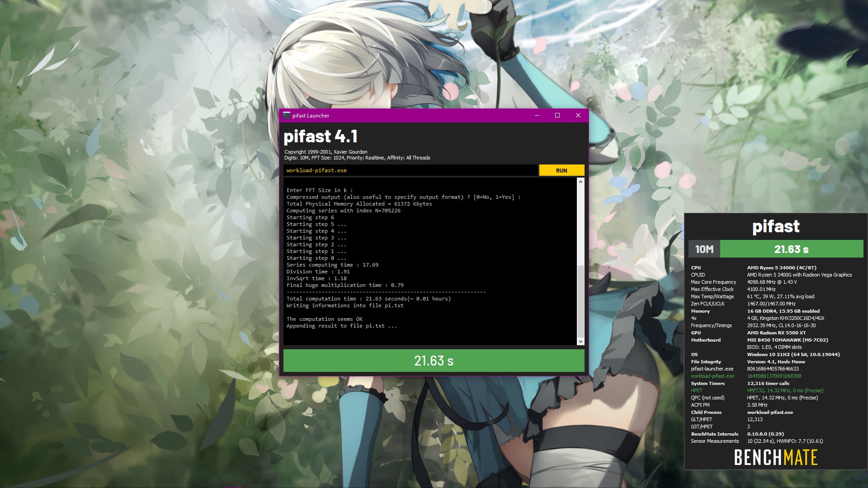868x488 pixels.
Task: Click the BENCHMATE logo
Action: tap(776, 457)
